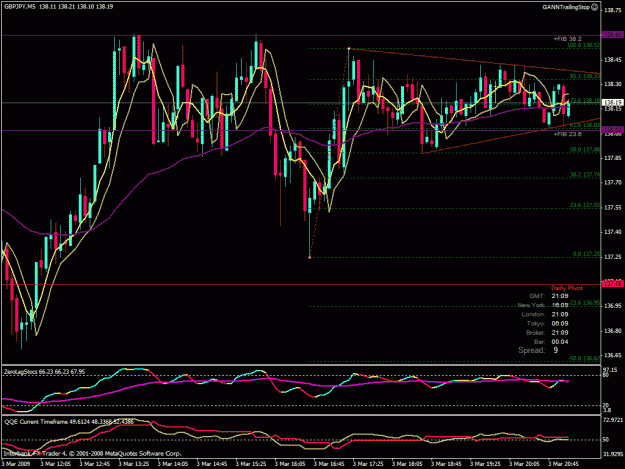Click the 3 Mar 13:25 time axis label

[x=134, y=464]
